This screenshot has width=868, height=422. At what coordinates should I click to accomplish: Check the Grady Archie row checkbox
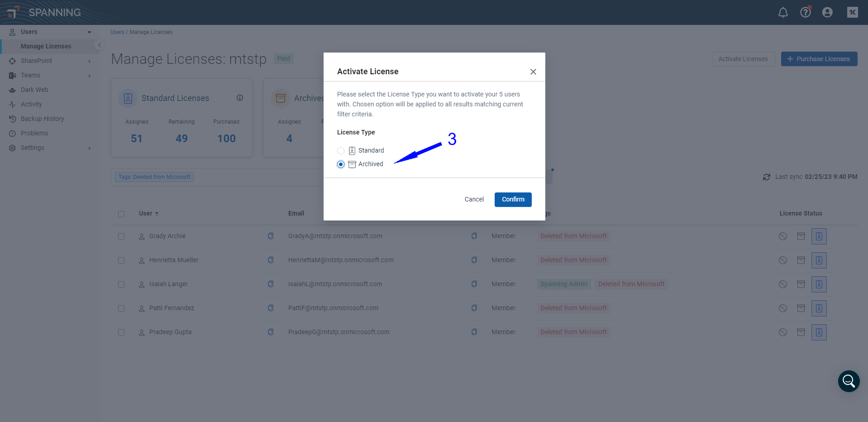pyautogui.click(x=121, y=236)
